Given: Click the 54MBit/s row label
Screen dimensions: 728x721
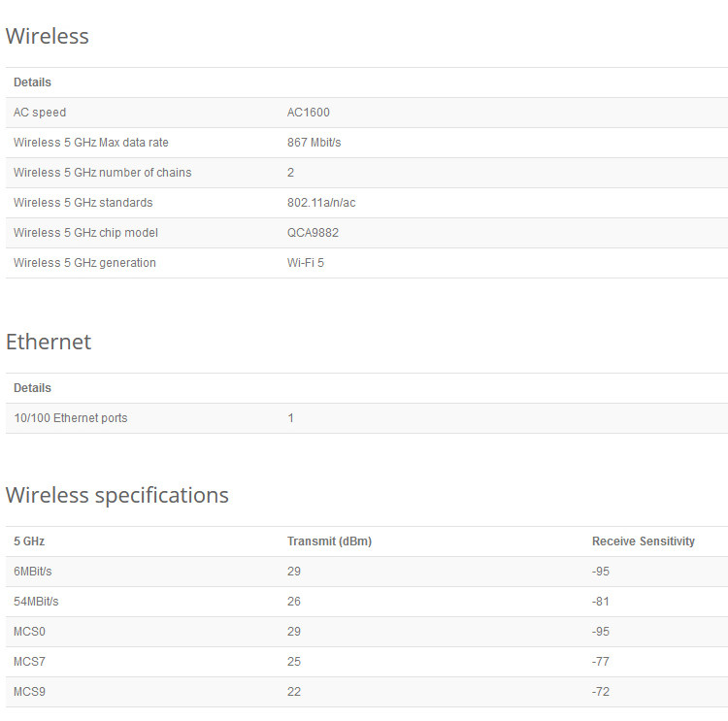Looking at the screenshot, I should coord(36,602).
